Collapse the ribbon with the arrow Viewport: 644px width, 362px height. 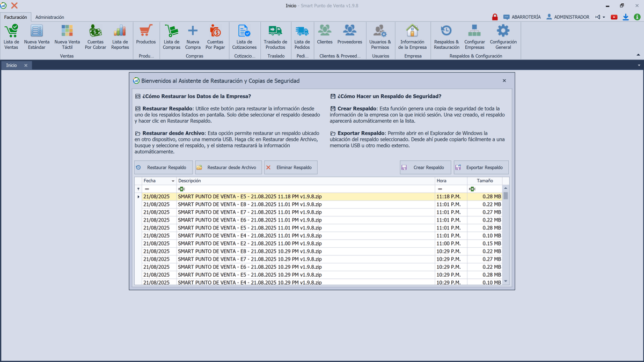point(638,55)
